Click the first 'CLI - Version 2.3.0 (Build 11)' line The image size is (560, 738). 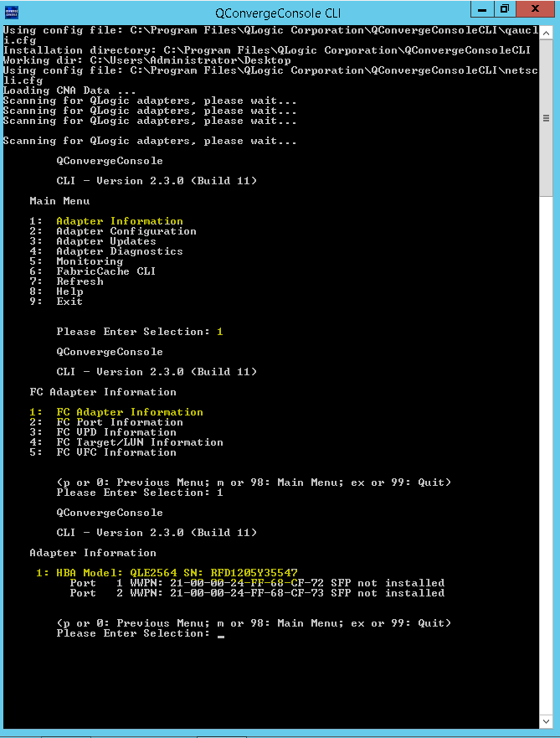[x=157, y=181]
